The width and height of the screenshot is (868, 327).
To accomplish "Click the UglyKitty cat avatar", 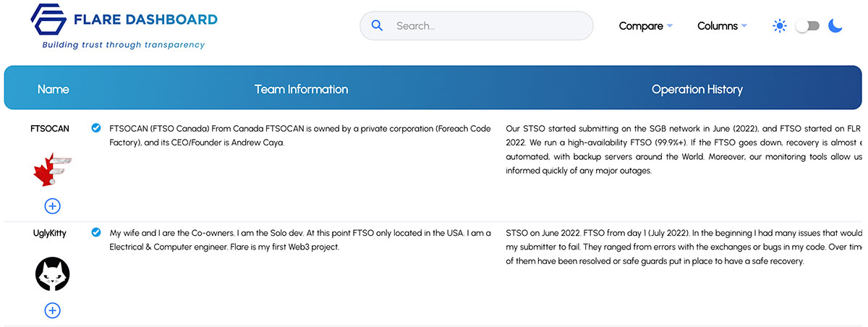I will click(x=52, y=274).
